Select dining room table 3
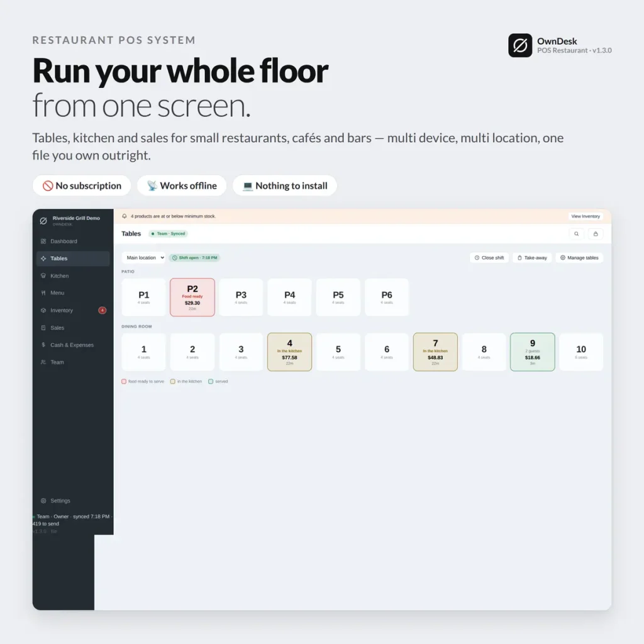 point(241,352)
